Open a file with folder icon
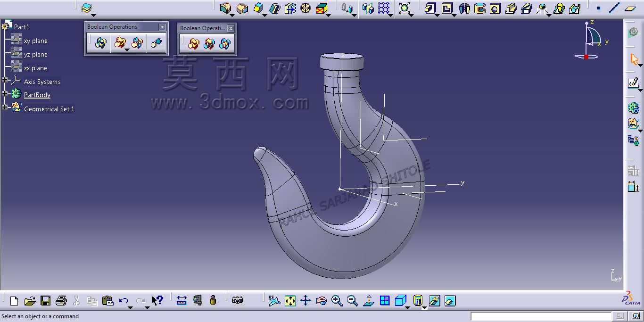Viewport: 644px width, 322px height. pos(30,300)
